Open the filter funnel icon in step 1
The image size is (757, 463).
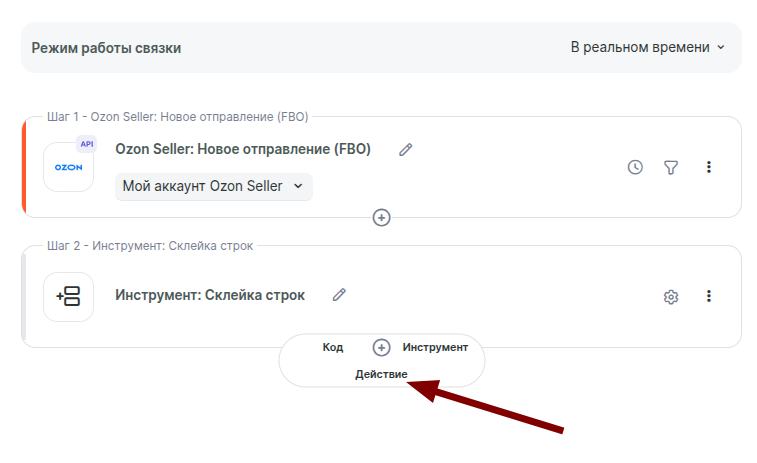pyautogui.click(x=671, y=167)
